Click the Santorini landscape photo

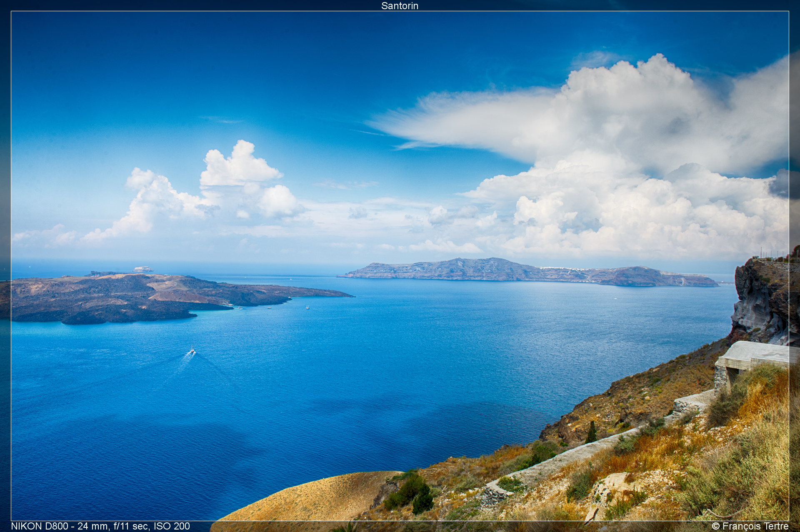[400, 266]
